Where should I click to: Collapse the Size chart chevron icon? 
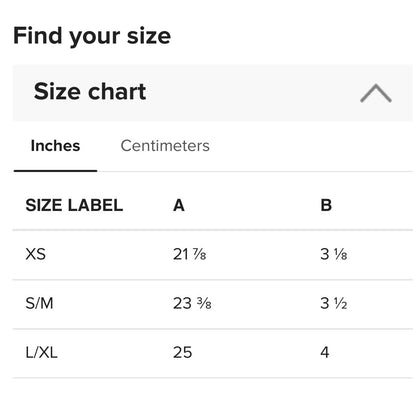click(x=376, y=93)
